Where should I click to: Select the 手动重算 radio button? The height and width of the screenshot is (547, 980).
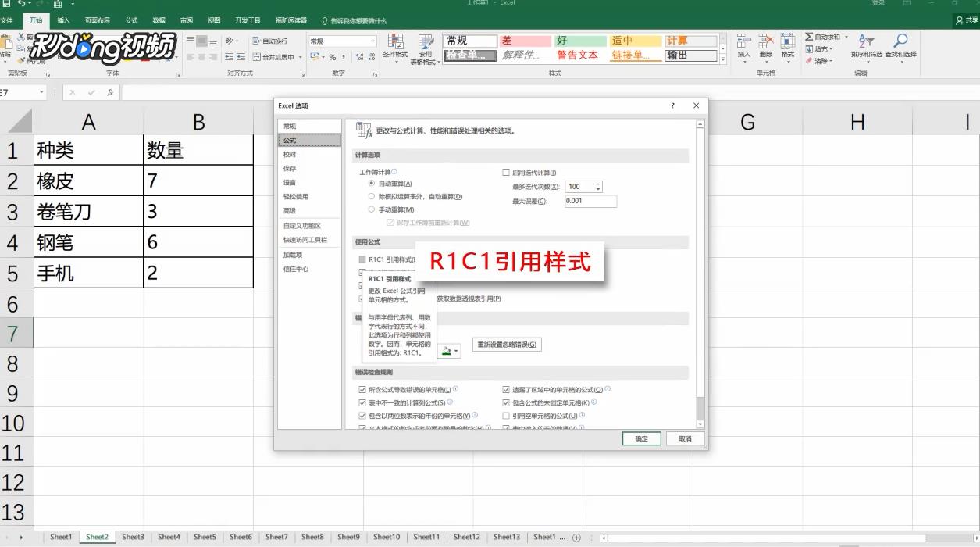tap(372, 209)
